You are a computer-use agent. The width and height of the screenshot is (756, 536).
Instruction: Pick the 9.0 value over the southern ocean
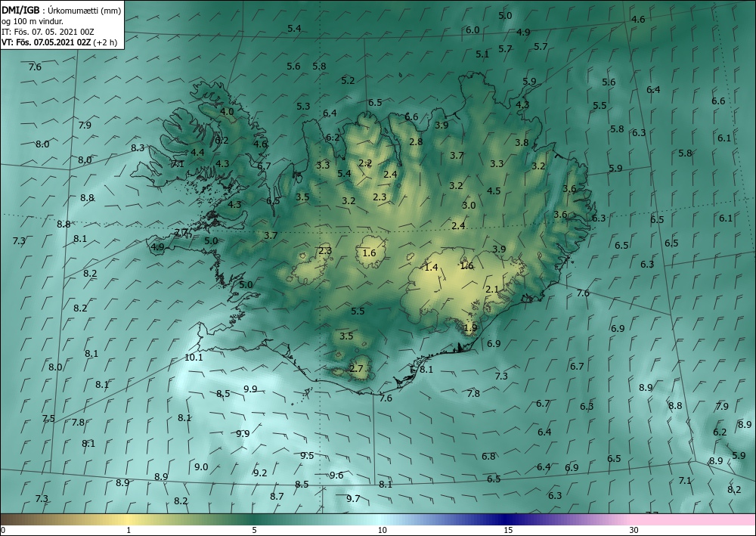(x=201, y=467)
